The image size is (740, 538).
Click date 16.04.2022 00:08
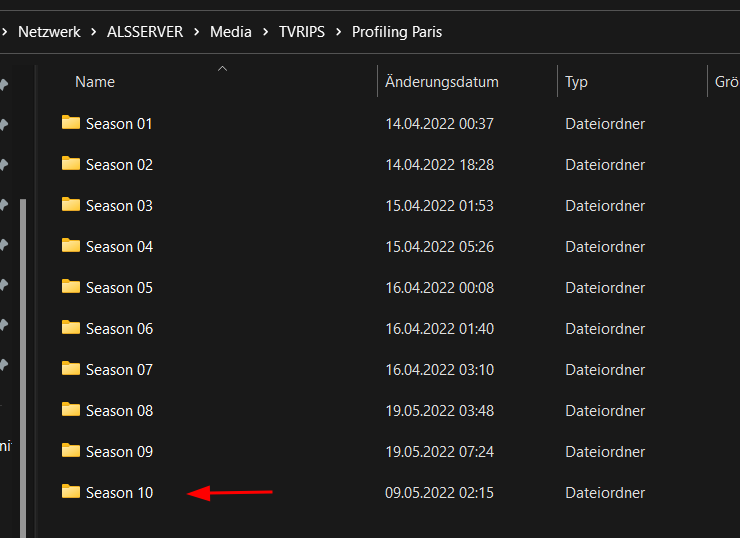[x=439, y=288]
